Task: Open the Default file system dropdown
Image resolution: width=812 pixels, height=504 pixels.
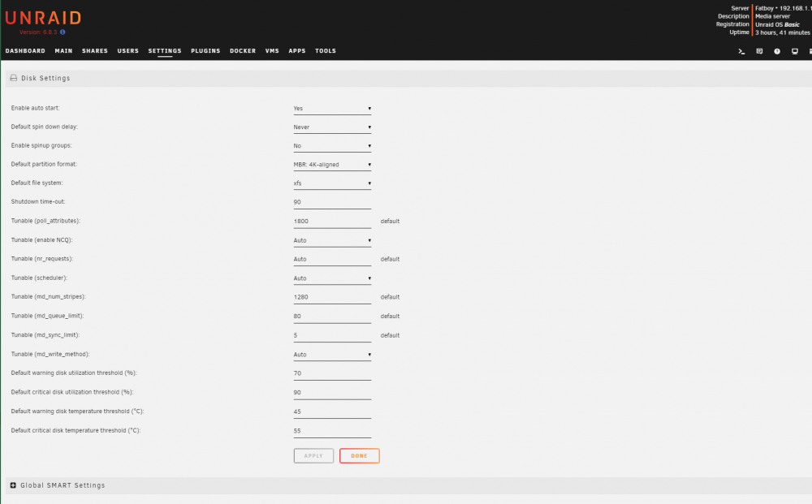Action: 332,183
